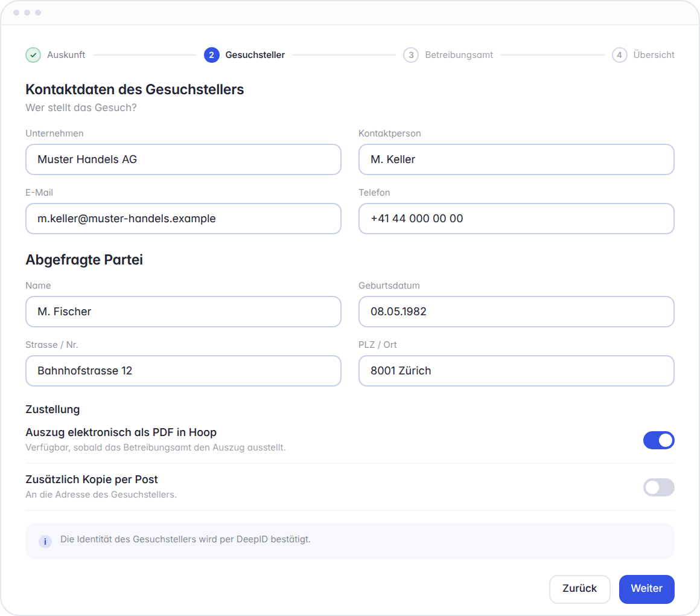The height and width of the screenshot is (616, 700).
Task: Jump to the Übersicht step label
Action: pos(654,55)
